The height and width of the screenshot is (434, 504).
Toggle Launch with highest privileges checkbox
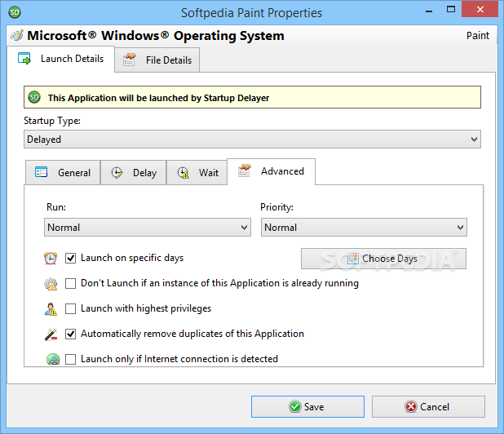[70, 308]
